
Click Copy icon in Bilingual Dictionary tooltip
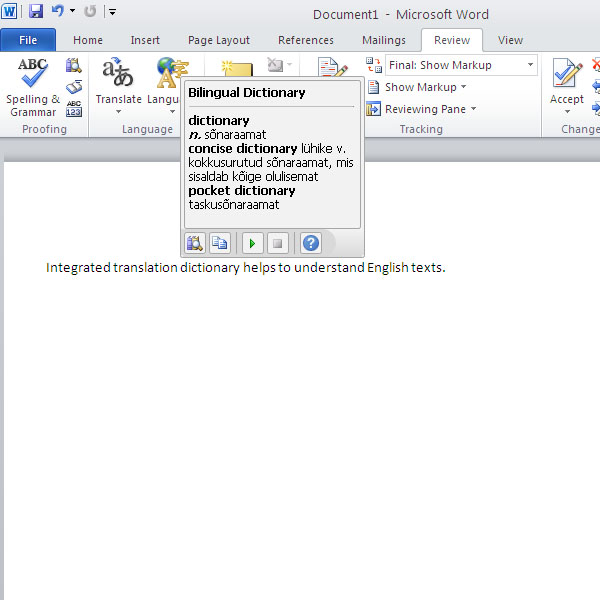click(x=220, y=243)
